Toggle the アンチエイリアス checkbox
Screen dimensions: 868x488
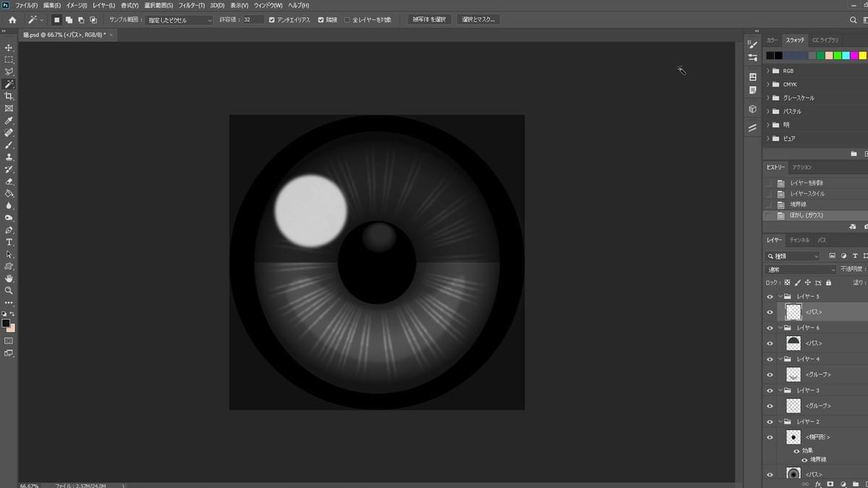pyautogui.click(x=272, y=20)
